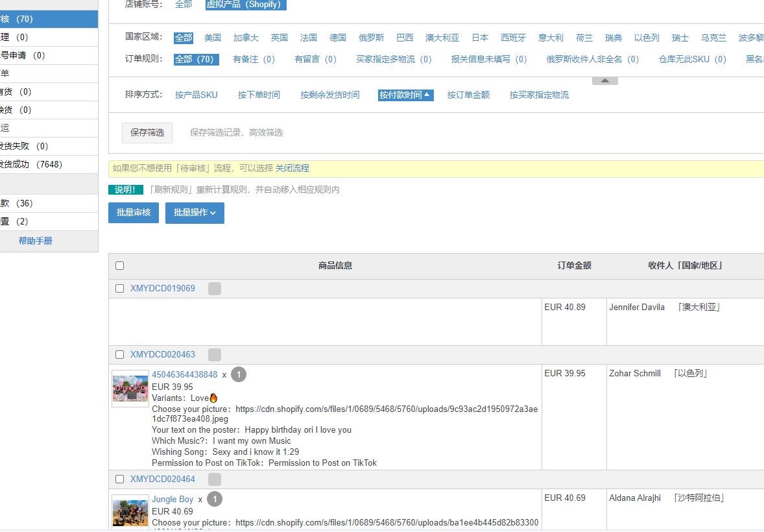Click gray icon beside order XMYDCD020463
This screenshot has width=764, height=532.
(215, 355)
